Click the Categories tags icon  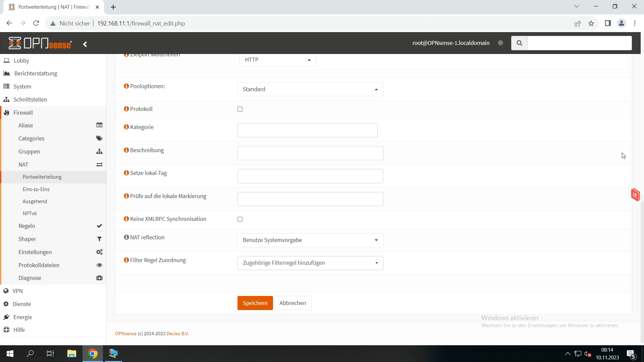coord(99,138)
